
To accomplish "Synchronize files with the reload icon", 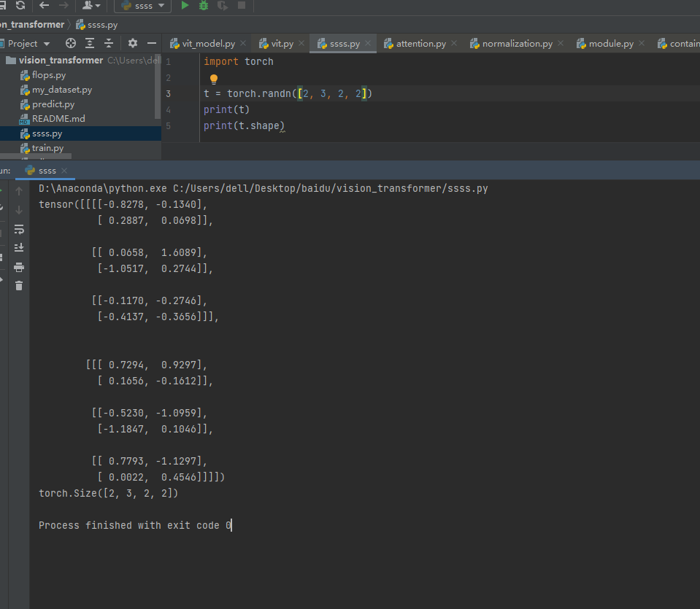I will click(20, 5).
